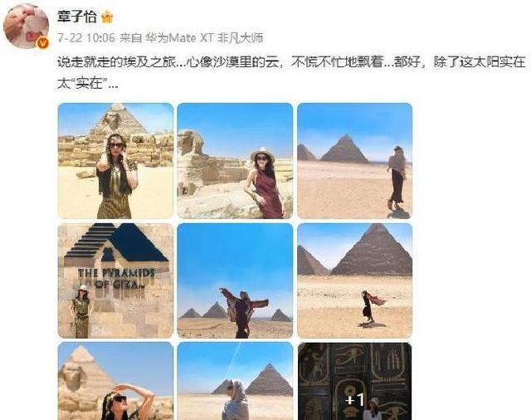Open photo with scarf spread before three pyramids
Screen dimensions: 531x420
pos(235,281)
